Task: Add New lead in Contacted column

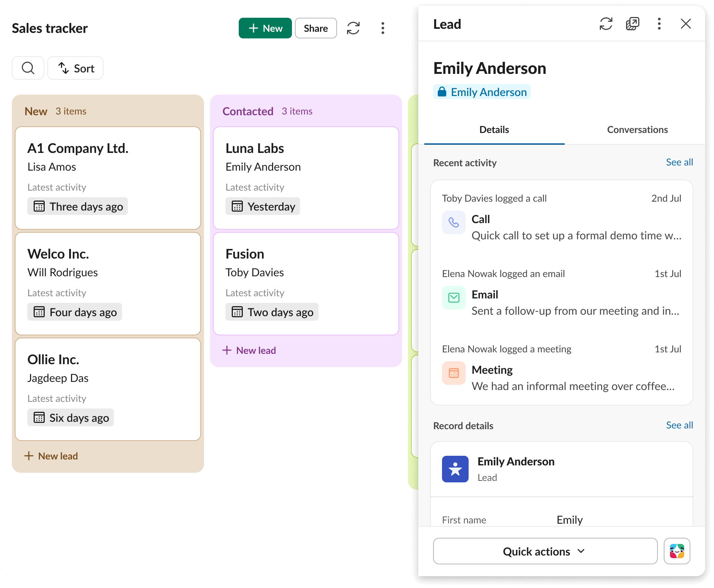Action: [249, 350]
